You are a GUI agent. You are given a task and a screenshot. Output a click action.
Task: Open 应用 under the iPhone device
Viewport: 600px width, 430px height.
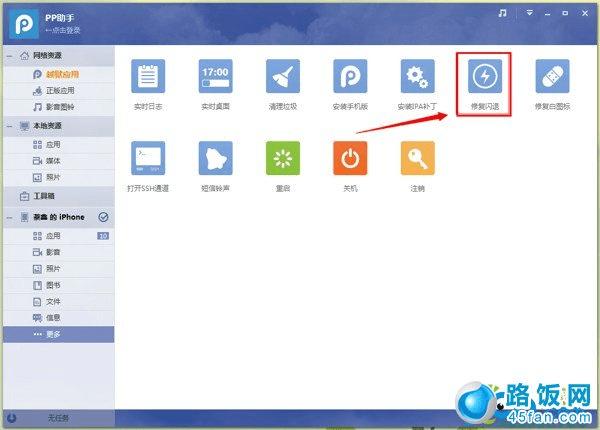[59, 236]
